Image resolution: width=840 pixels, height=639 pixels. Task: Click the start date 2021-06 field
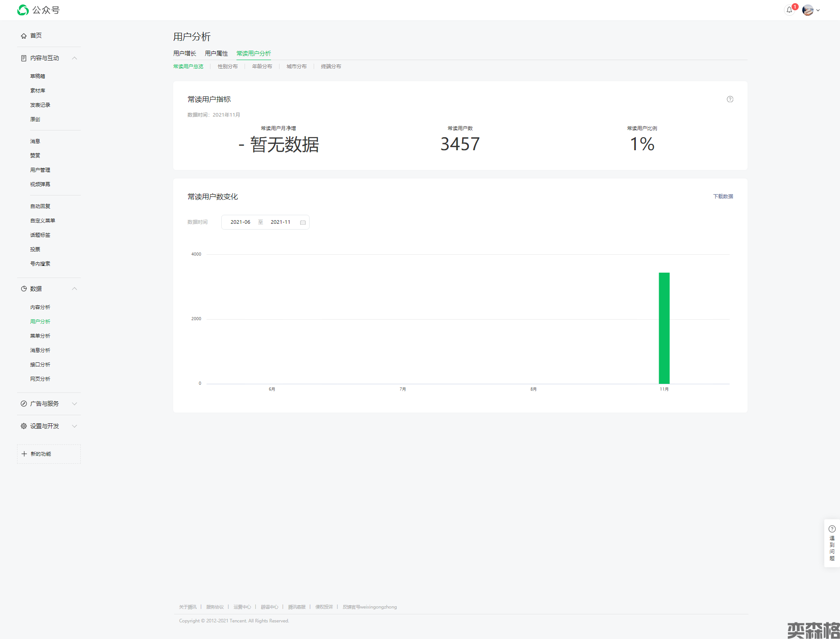[240, 222]
